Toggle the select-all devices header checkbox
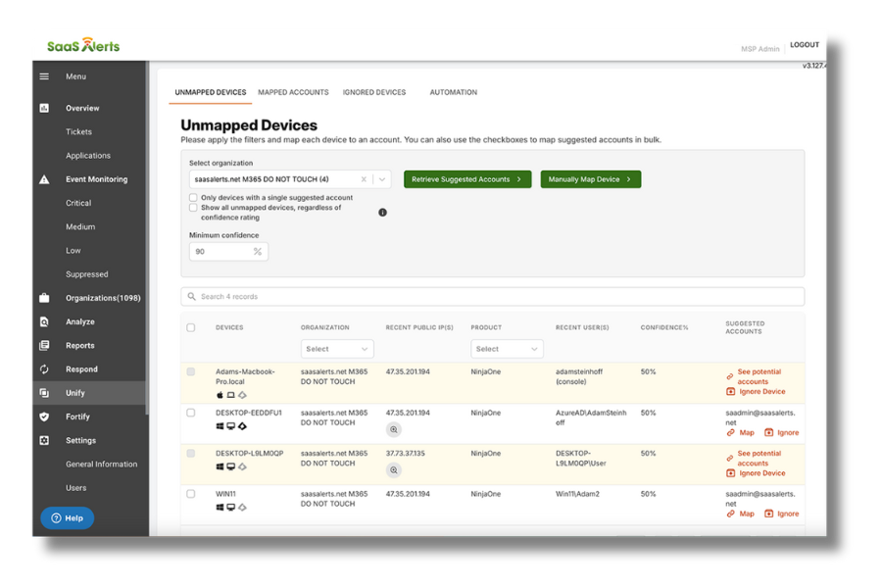 191,327
